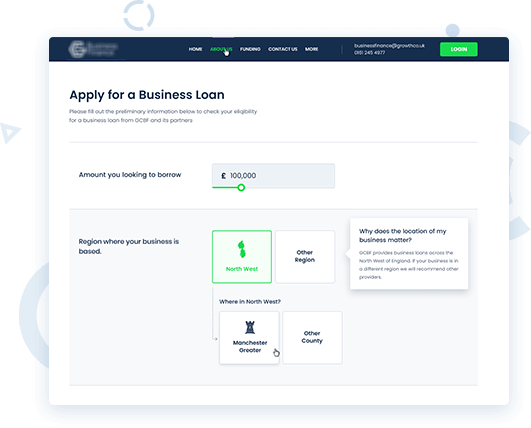The height and width of the screenshot is (428, 531).
Task: Choose the Other Region option
Action: coord(305,257)
